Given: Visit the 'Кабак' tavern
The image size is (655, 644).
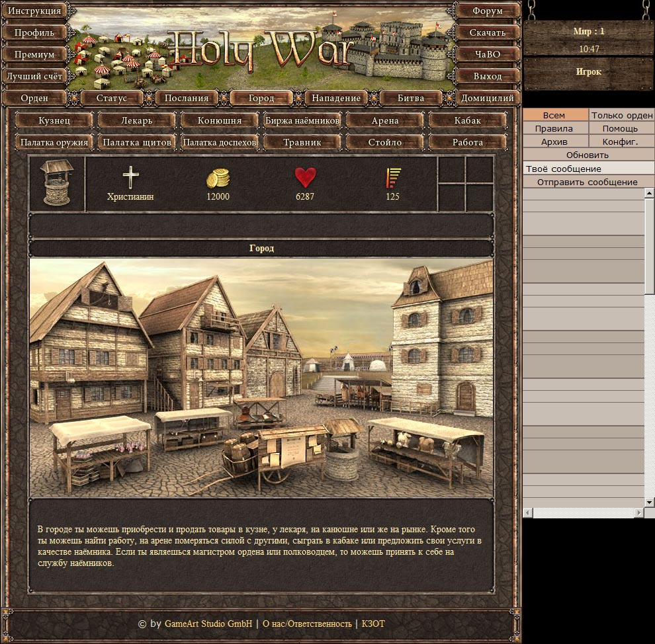Looking at the screenshot, I should 468,120.
